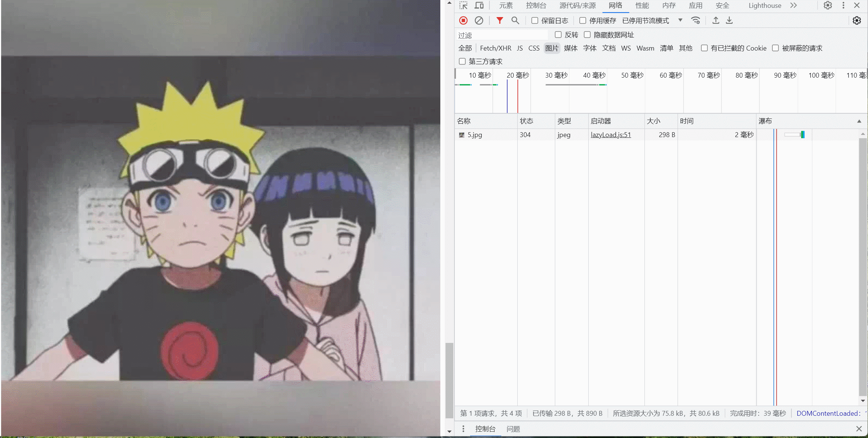The height and width of the screenshot is (438, 868).
Task: Check the 第三方请求 checkbox
Action: (462, 62)
